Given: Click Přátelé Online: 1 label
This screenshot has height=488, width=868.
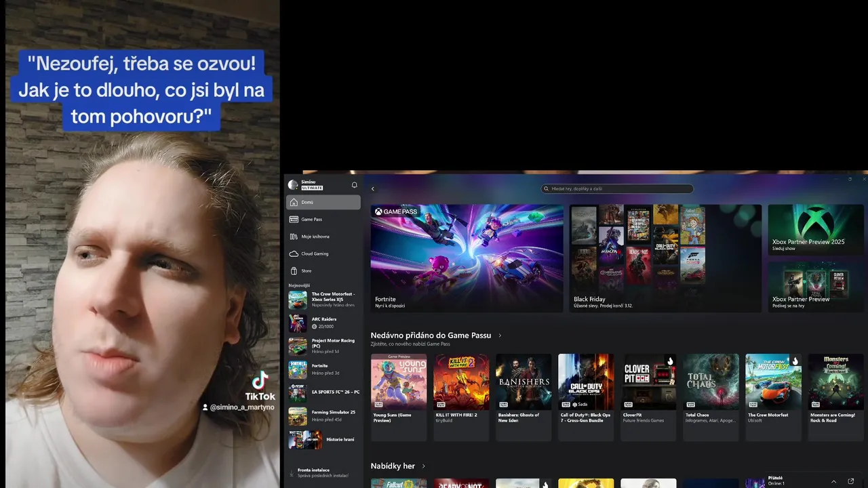Looking at the screenshot, I should point(776,481).
